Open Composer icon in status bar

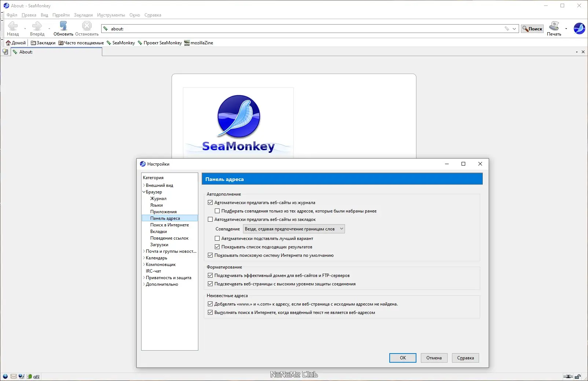(x=21, y=376)
